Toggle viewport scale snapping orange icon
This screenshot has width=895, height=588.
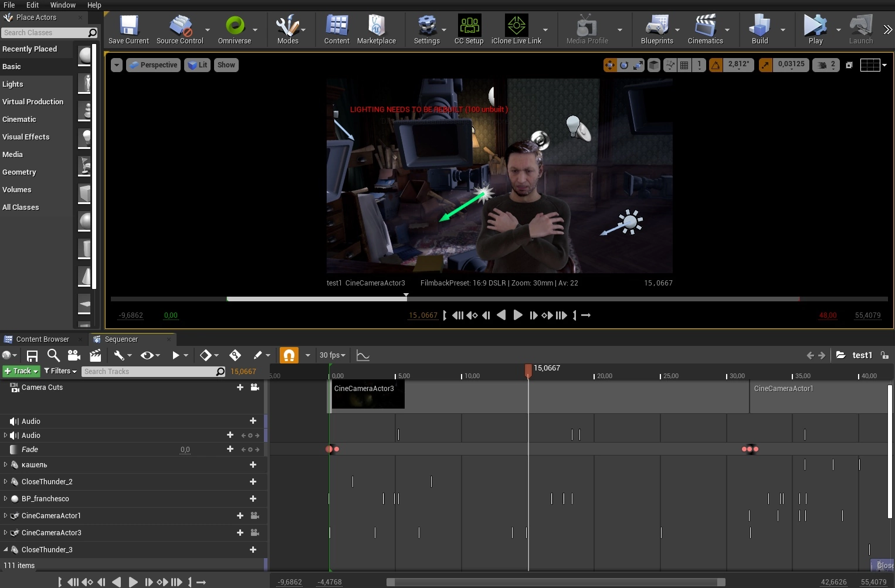[765, 65]
